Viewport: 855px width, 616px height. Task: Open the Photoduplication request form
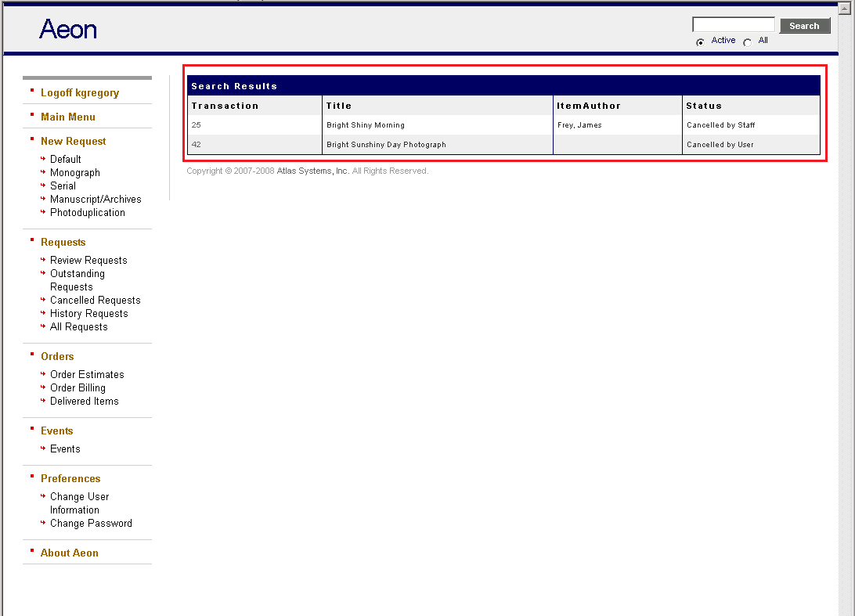click(87, 212)
